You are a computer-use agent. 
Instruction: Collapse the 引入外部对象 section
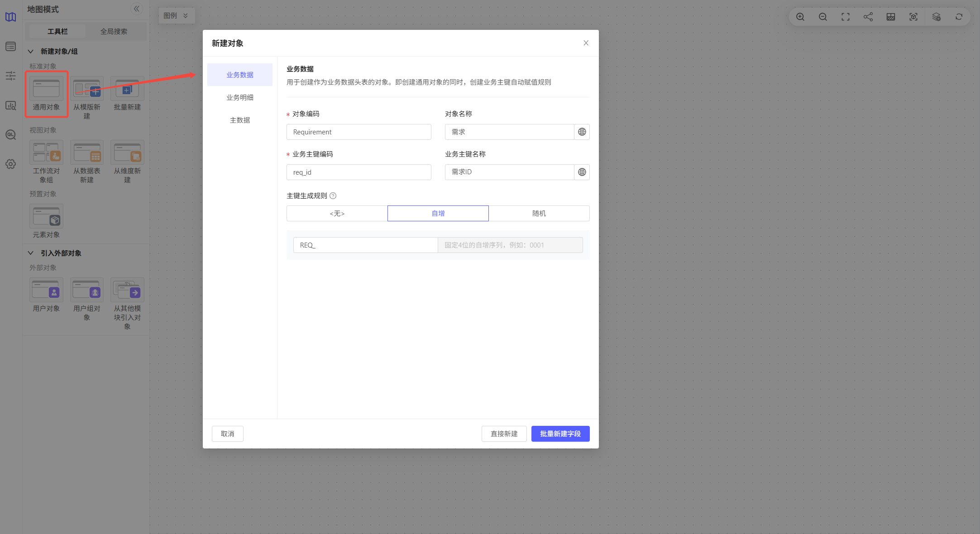pyautogui.click(x=31, y=253)
